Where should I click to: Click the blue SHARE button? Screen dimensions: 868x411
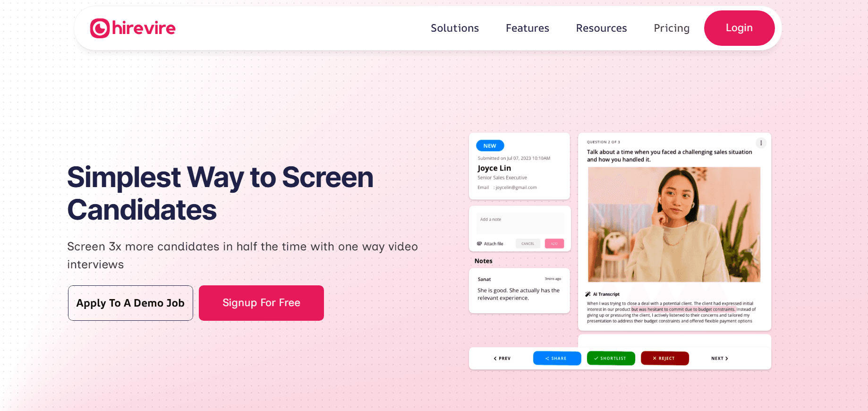557,358
